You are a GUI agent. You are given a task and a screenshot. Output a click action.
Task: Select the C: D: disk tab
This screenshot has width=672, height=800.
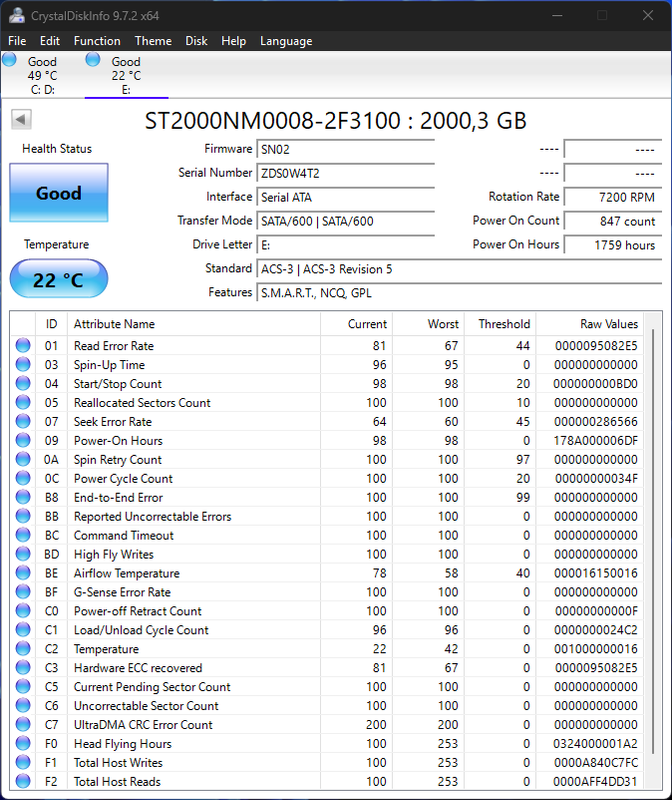click(42, 75)
